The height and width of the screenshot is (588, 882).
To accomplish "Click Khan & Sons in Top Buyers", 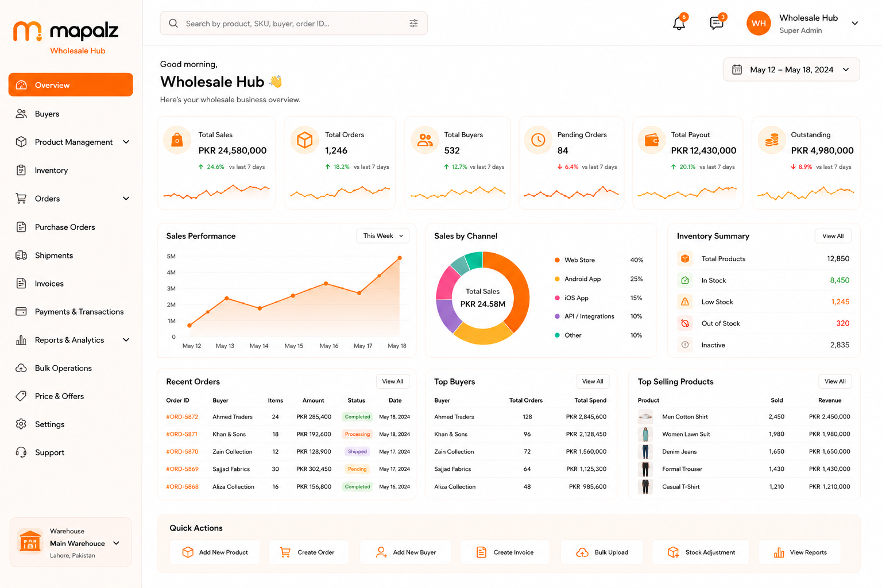I will 451,434.
